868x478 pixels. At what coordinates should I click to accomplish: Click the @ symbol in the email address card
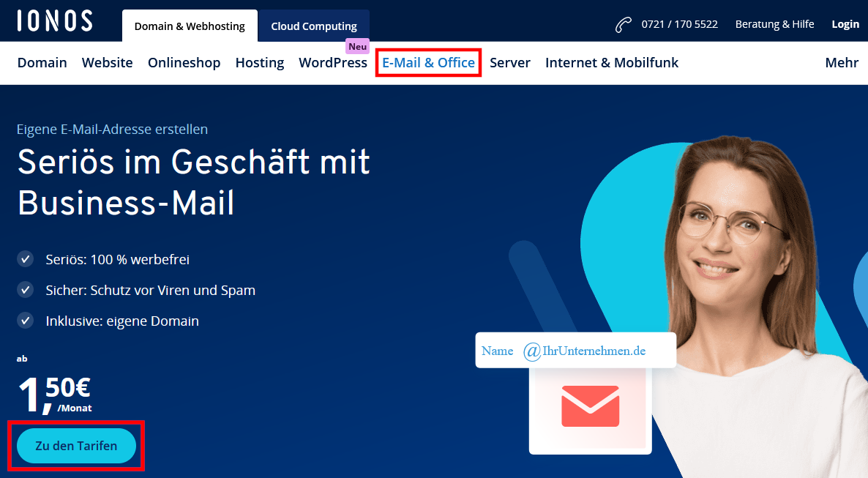(532, 351)
